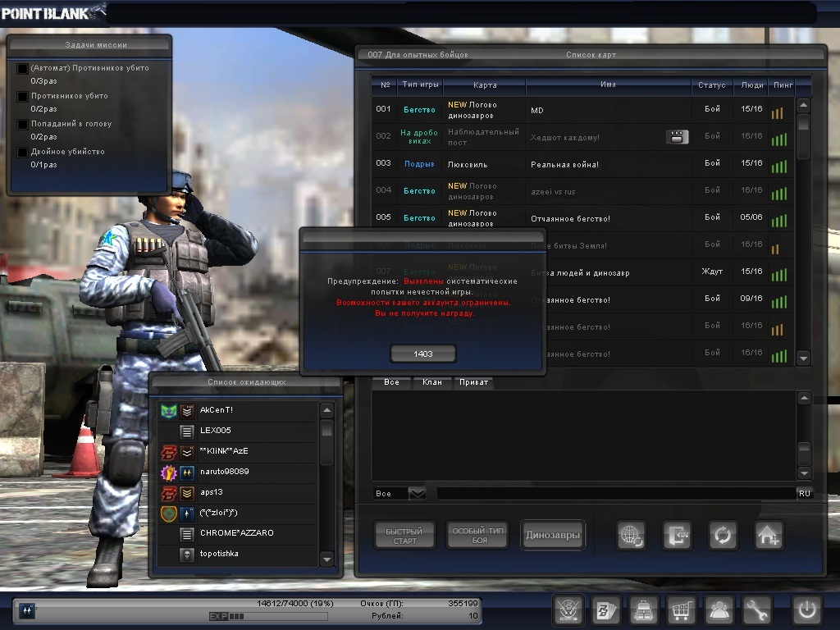Screen dimensions: 840x630
Task: Switch to the 'Приват' chat tab
Action: (x=473, y=382)
